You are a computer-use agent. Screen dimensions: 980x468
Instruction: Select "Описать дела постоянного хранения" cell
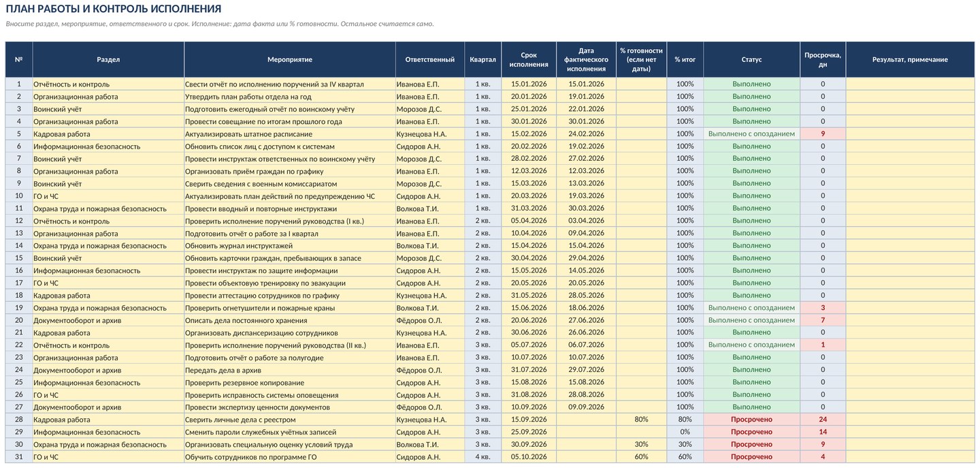coord(290,320)
